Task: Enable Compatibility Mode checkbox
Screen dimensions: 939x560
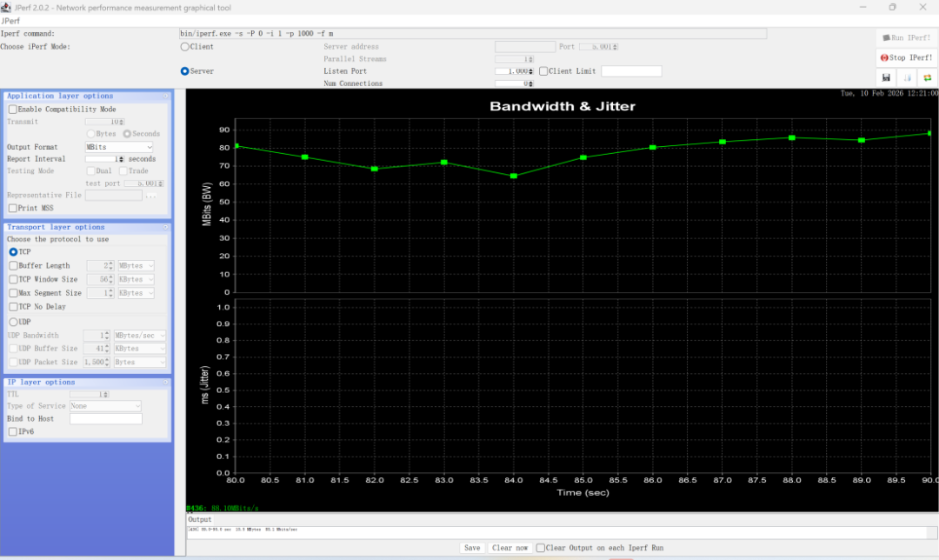Action: [x=12, y=110]
